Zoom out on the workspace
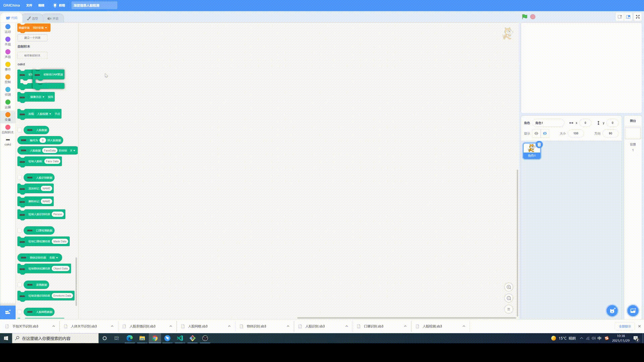This screenshot has height=362, width=644. pyautogui.click(x=509, y=298)
